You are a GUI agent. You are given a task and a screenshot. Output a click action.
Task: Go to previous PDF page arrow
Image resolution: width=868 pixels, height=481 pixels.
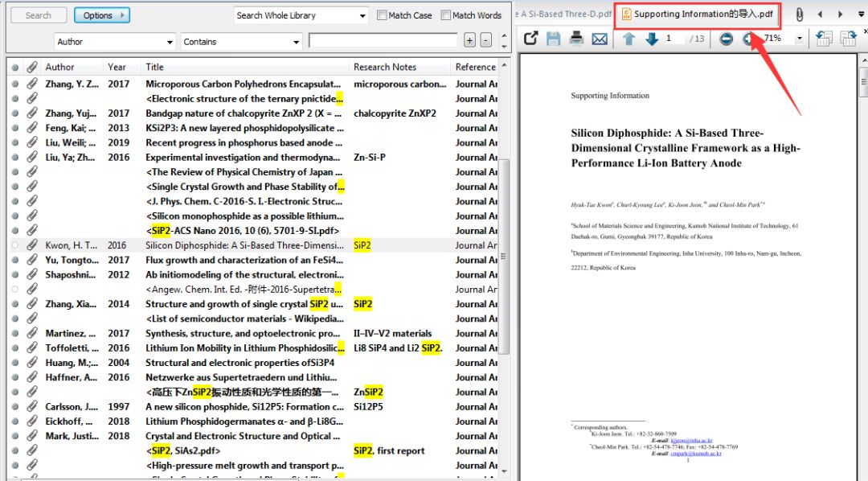pos(628,39)
